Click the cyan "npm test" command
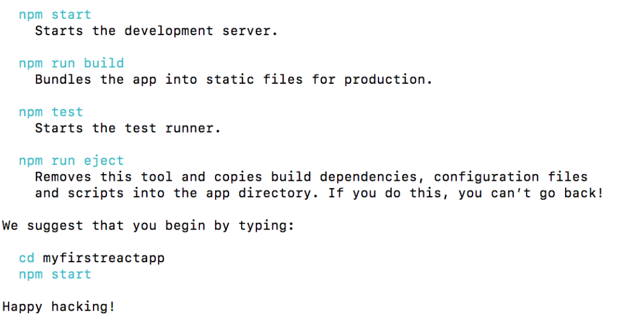Image resolution: width=644 pixels, height=318 pixels. [51, 112]
